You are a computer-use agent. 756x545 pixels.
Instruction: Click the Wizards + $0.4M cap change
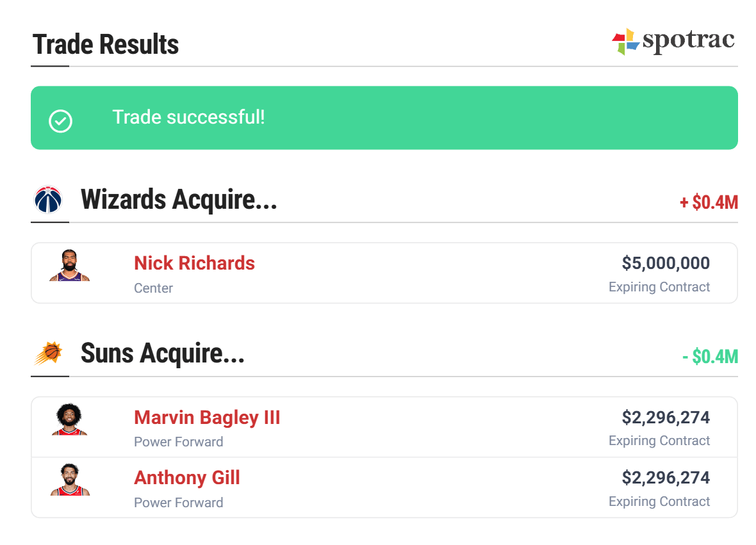click(x=709, y=203)
